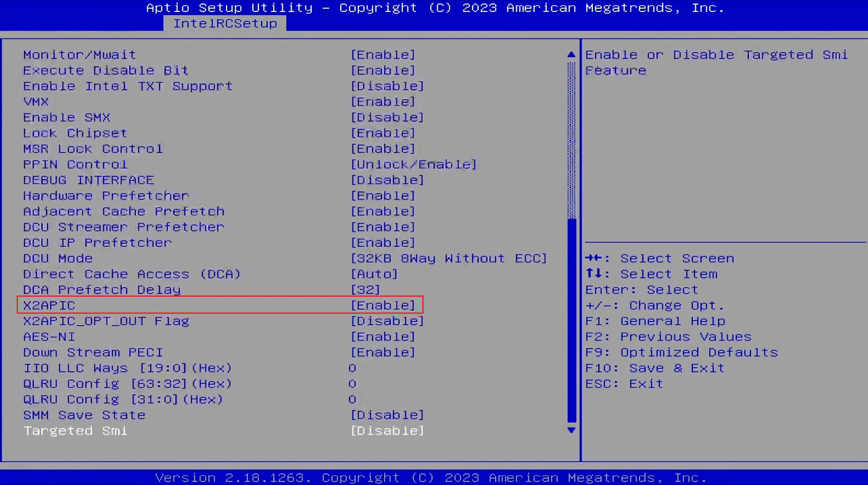
Task: Edit QLRU Config [63:32] hex value
Action: tap(352, 384)
